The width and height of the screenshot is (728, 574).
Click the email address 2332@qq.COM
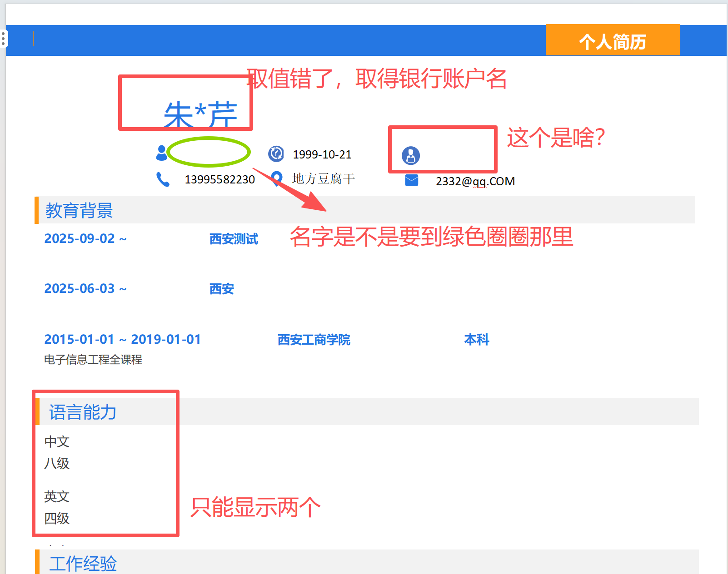click(475, 181)
